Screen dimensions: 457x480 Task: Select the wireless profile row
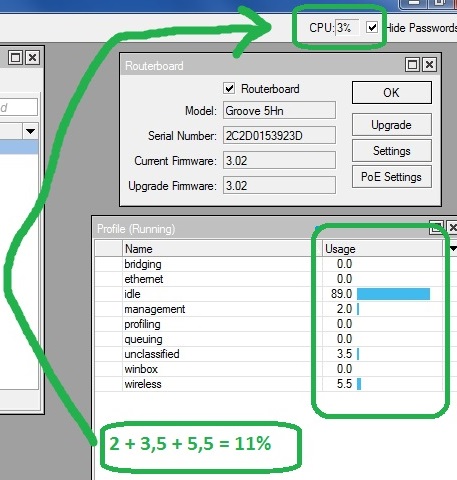point(269,384)
